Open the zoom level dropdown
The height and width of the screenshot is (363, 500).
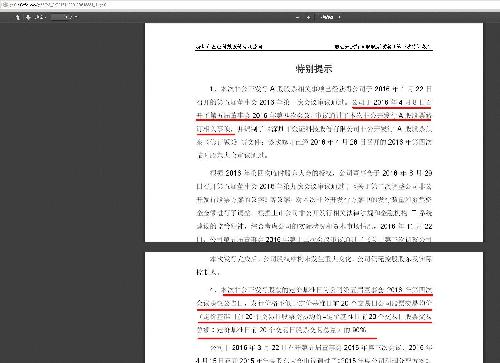[x=330, y=17]
